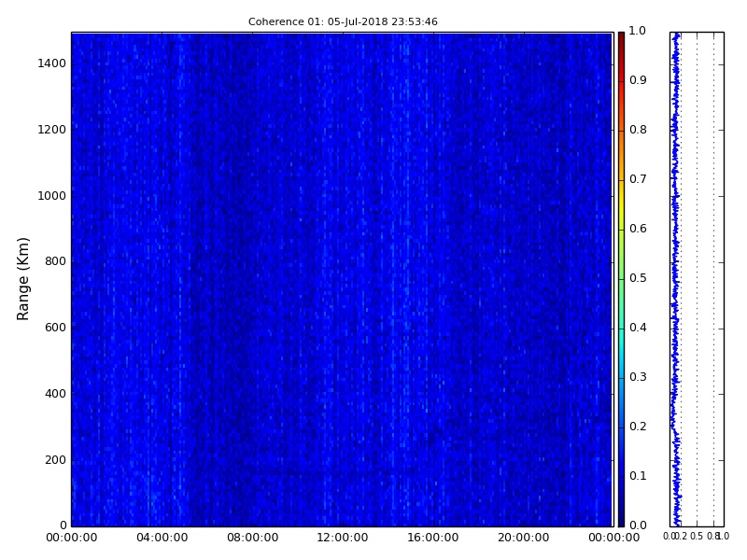
Task: Click the colorbar 0.8 label
Action: [638, 130]
